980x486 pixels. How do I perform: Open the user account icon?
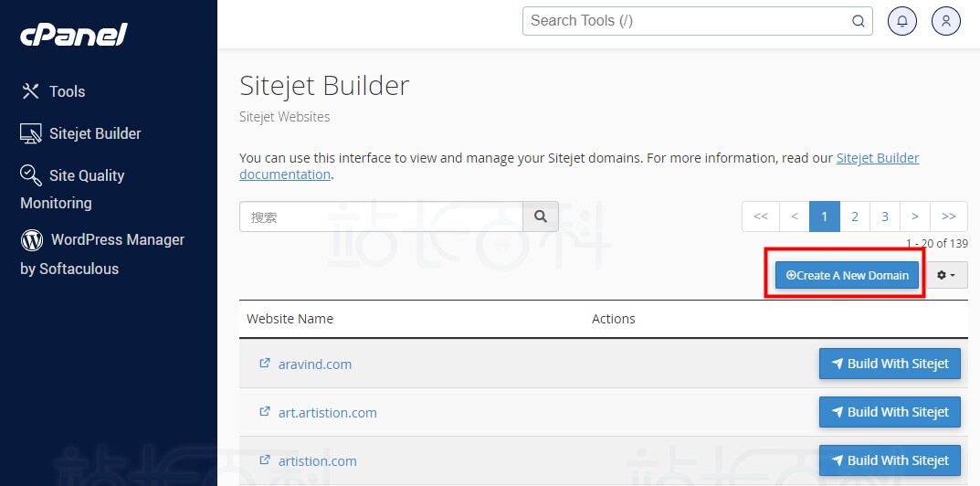(x=946, y=21)
